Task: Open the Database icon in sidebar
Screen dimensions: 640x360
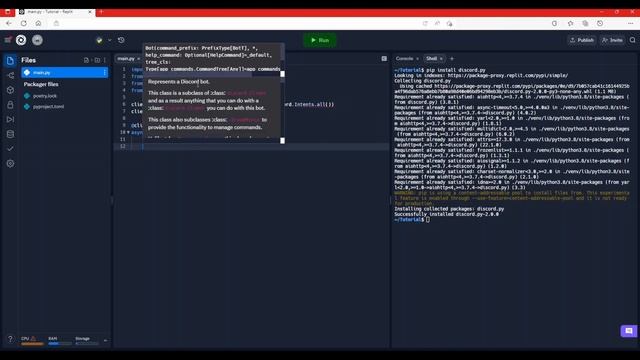Action: (x=10, y=134)
